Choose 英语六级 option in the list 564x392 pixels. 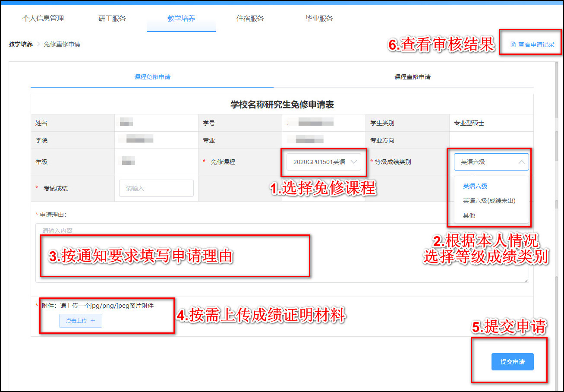491,187
